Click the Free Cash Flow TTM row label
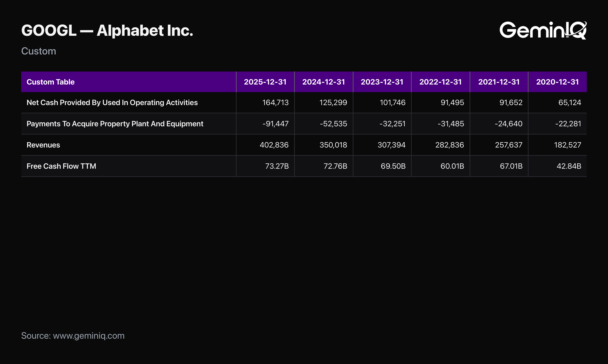 [x=61, y=166]
